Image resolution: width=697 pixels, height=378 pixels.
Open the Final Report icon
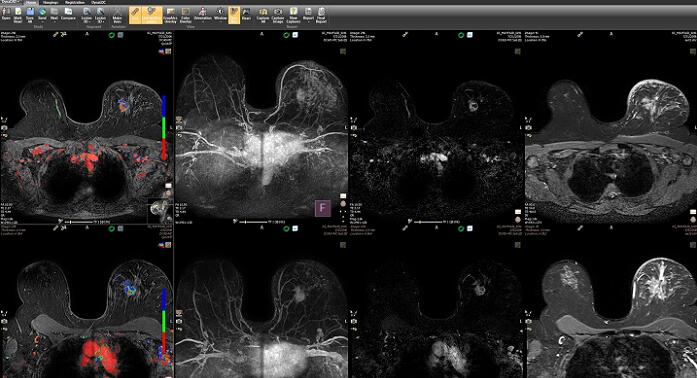(321, 15)
